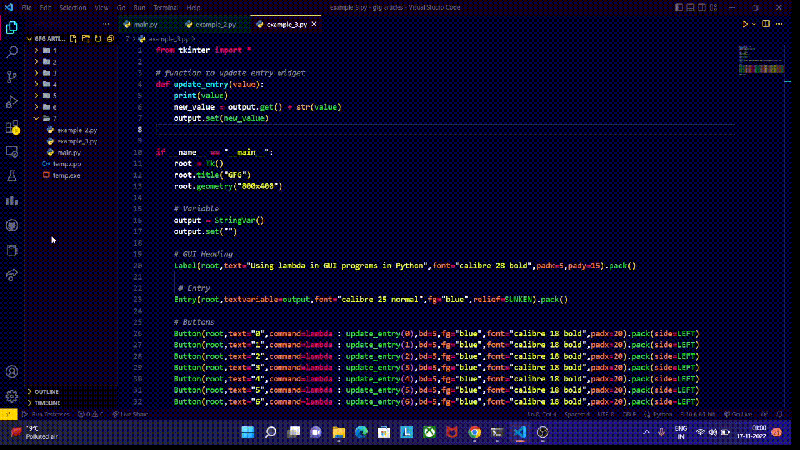Open the Run and Debug view

click(x=12, y=102)
